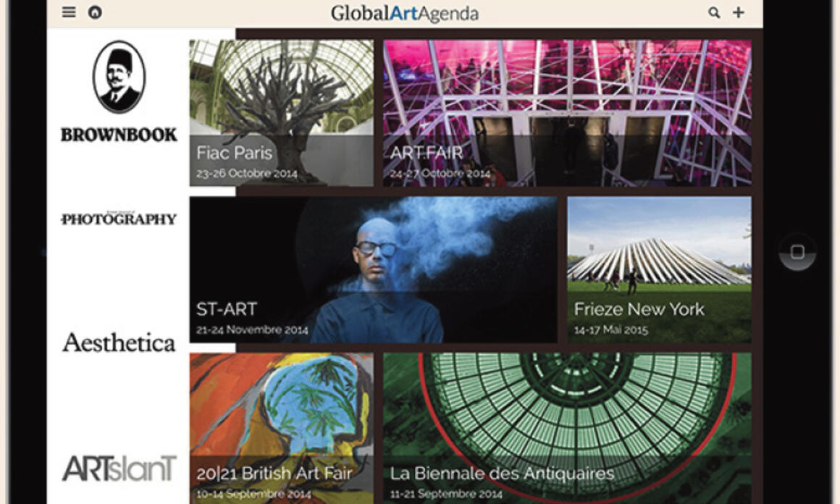The image size is (840, 504).
Task: Select date text 24-27 Octobre 2014
Action: pyautogui.click(x=440, y=174)
